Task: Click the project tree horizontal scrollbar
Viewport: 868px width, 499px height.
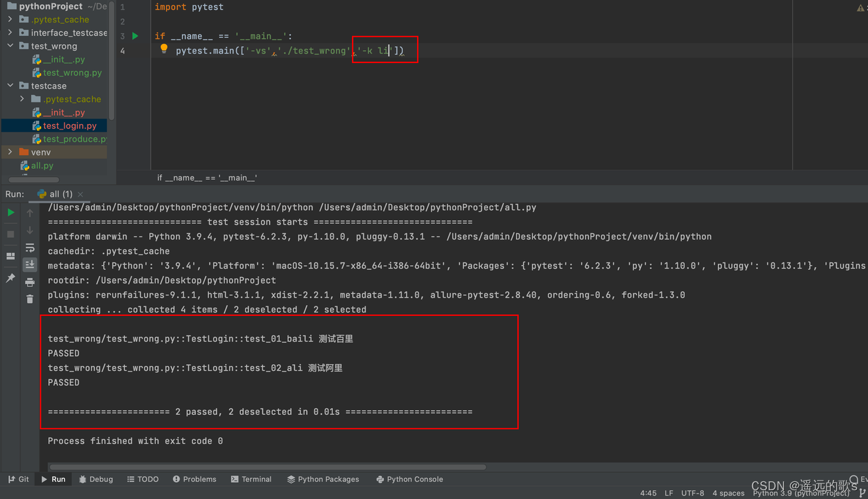Action: point(34,180)
